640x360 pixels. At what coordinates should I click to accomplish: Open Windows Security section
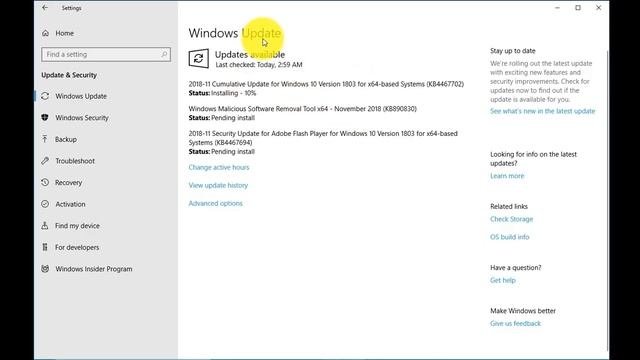point(82,118)
